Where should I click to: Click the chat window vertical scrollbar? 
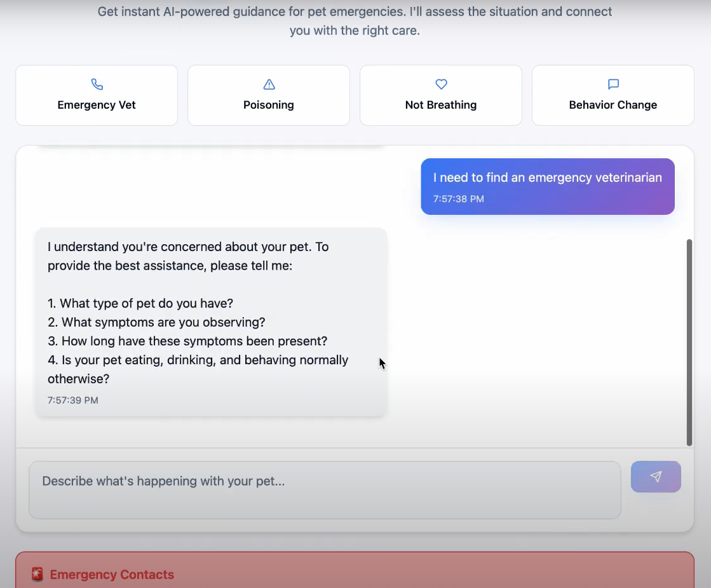click(689, 342)
